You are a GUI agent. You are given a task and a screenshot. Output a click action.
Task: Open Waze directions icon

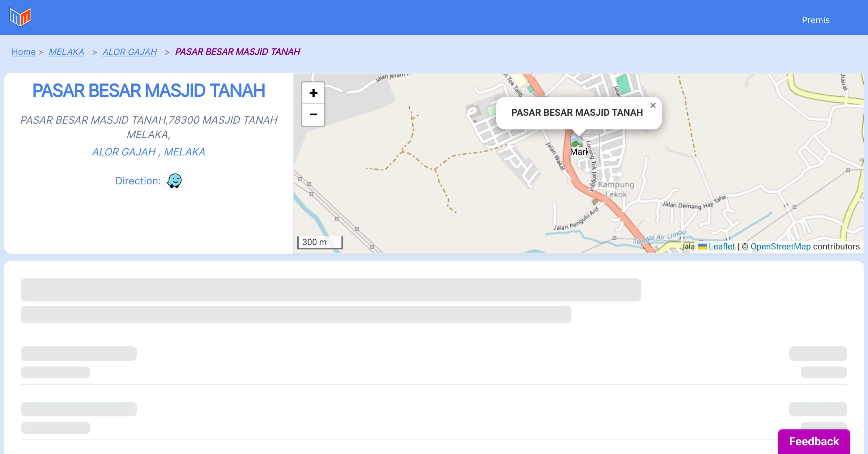(174, 181)
